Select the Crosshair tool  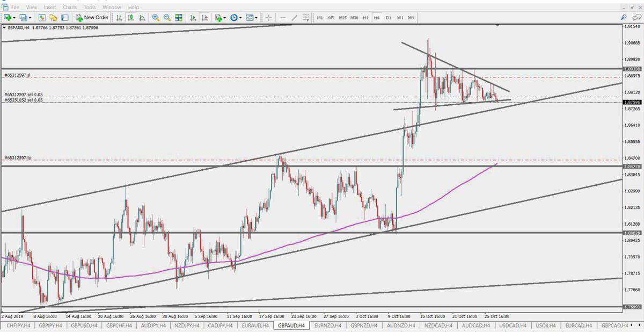(269, 17)
